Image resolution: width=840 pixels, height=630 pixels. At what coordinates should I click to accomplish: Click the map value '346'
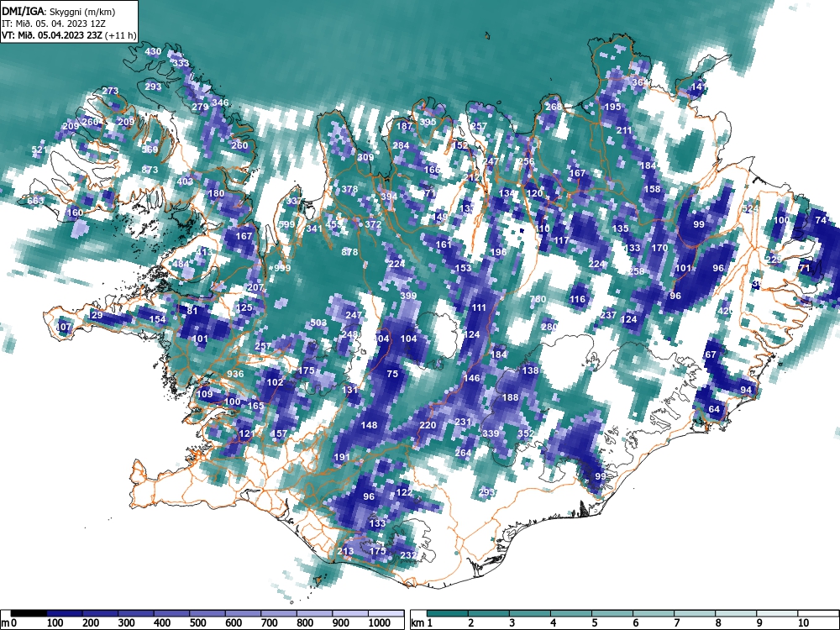220,102
